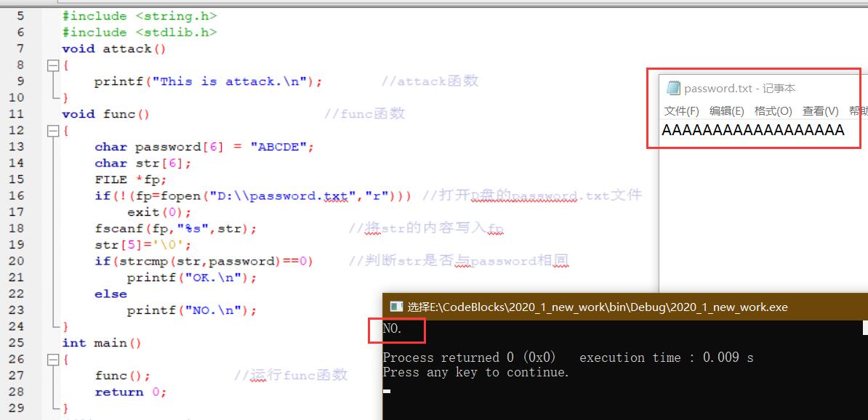Click the console window icon in its title bar

click(x=395, y=307)
